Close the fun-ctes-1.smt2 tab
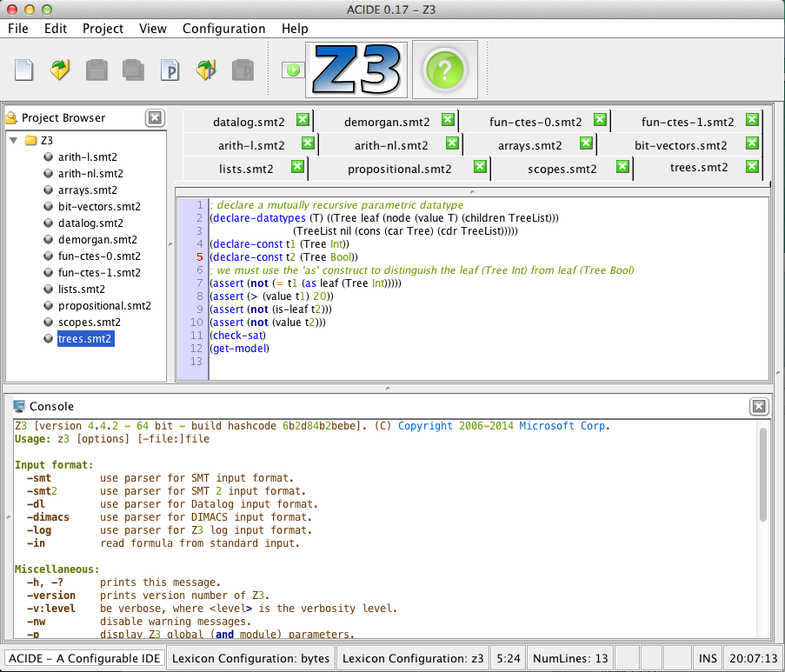Screen dimensions: 785x672 pos(752,120)
